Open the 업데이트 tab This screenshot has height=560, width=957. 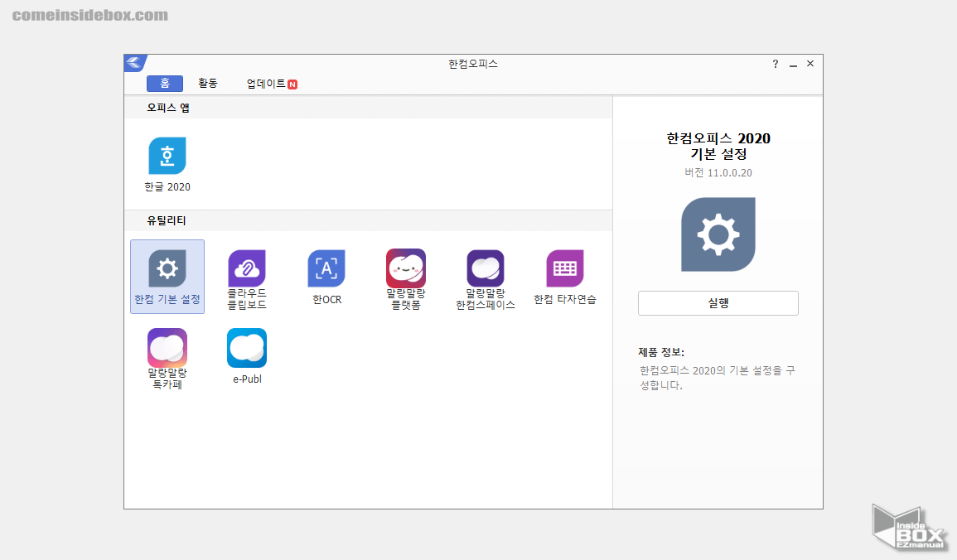coord(272,84)
